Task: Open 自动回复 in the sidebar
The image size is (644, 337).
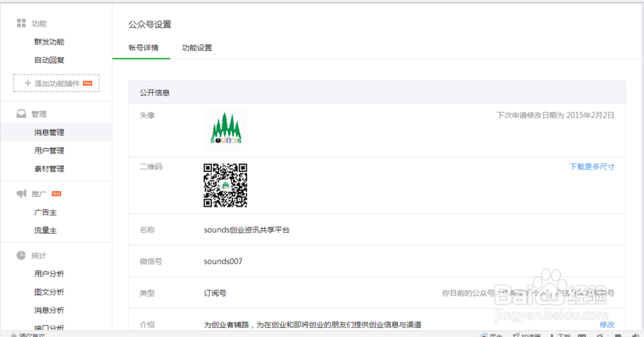Action: tap(50, 60)
